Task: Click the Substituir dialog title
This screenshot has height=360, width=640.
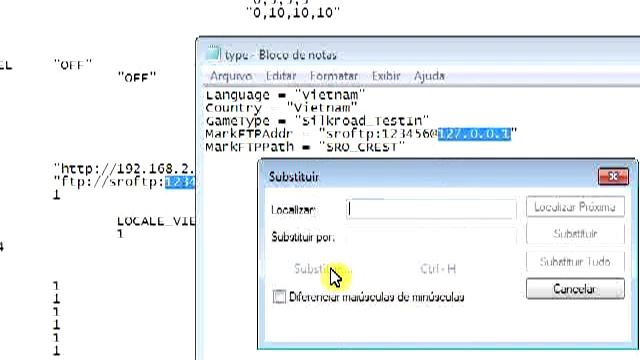Action: (294, 177)
